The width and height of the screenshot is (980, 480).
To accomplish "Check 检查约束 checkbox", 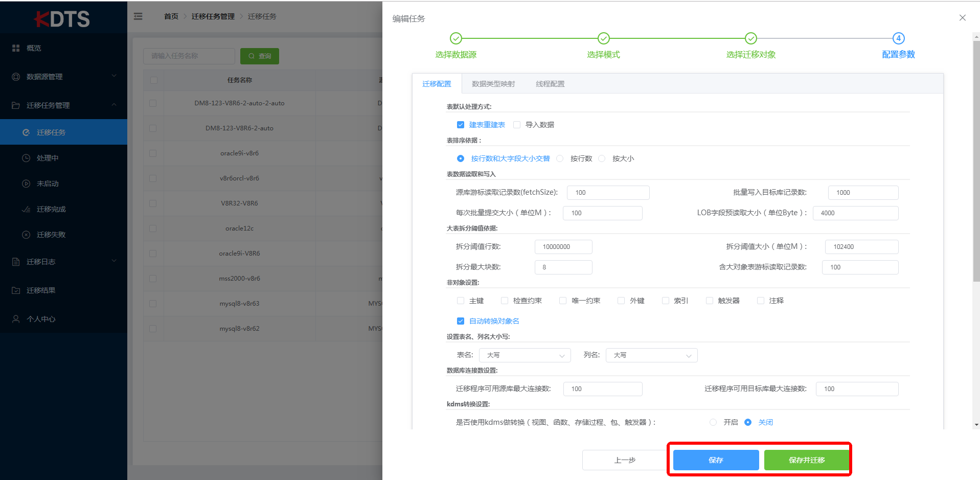I will coord(505,301).
